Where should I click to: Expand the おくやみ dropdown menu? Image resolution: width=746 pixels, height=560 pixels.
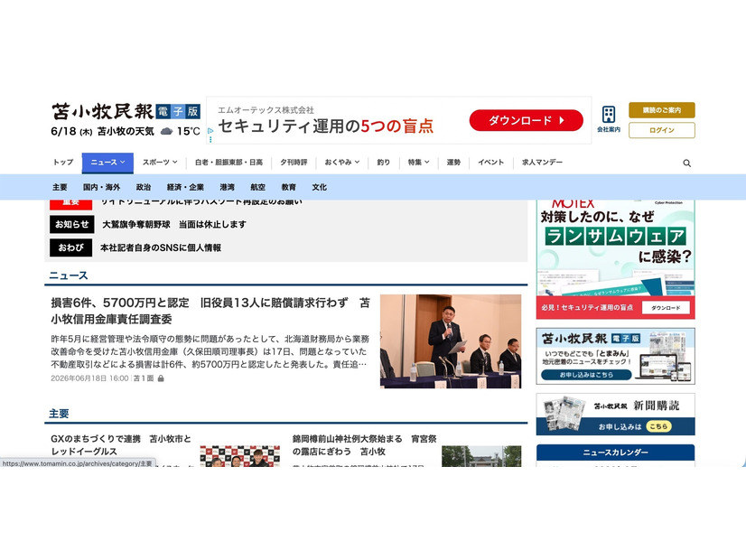[x=341, y=163]
